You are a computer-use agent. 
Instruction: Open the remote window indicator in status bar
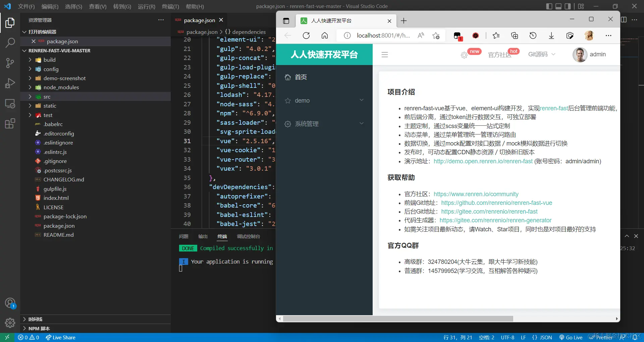(7, 337)
